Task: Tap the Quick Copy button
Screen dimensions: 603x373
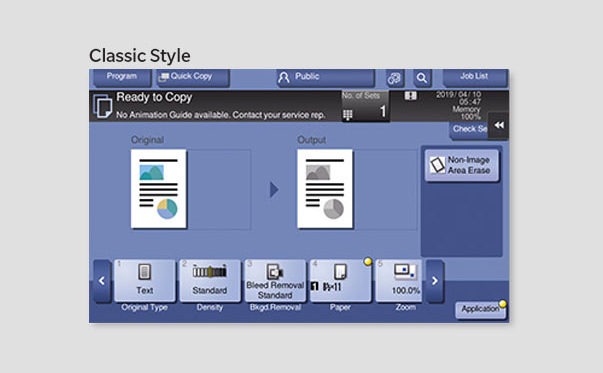Action: [193, 77]
